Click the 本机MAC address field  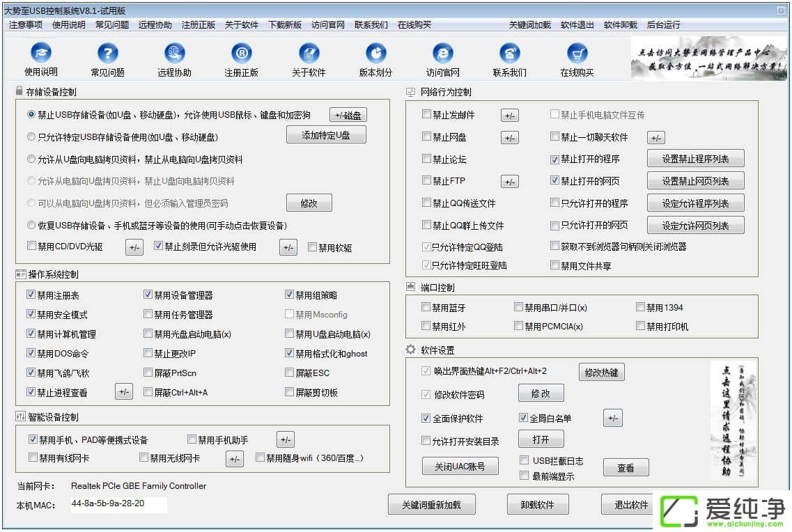click(x=118, y=503)
